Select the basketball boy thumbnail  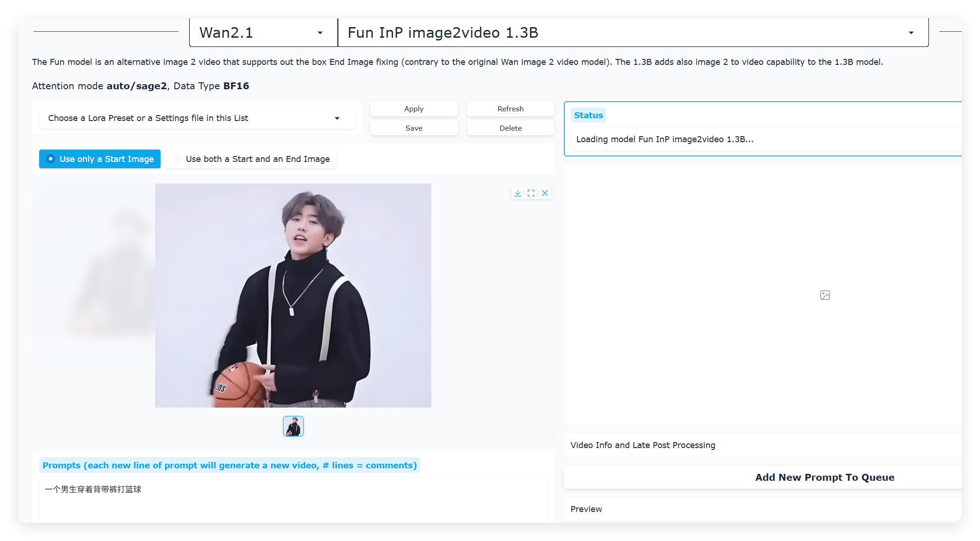(293, 426)
